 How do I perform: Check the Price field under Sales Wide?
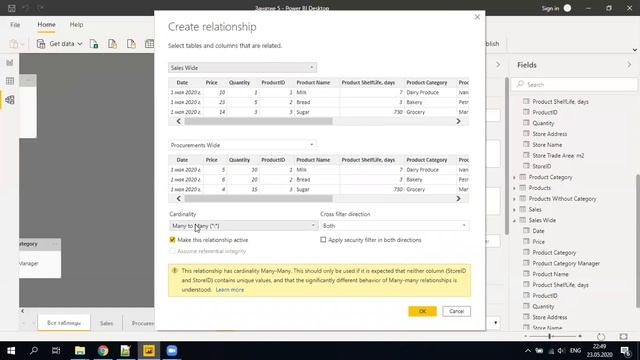526,241
